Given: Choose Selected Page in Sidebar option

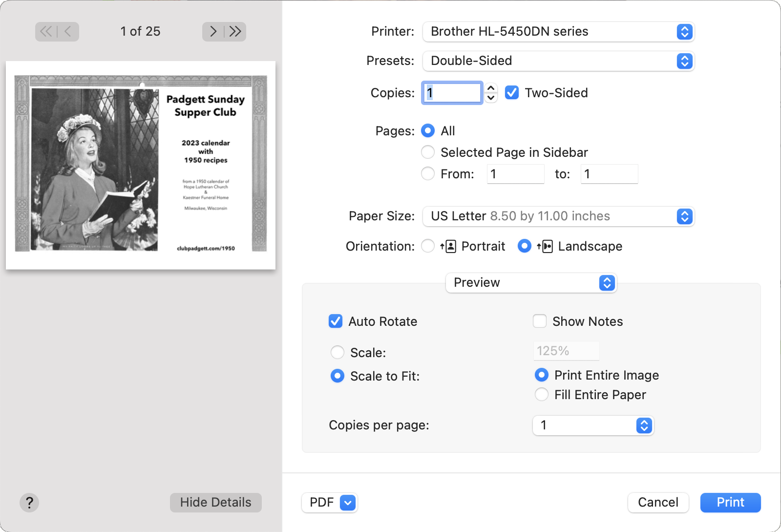Looking at the screenshot, I should coord(428,152).
